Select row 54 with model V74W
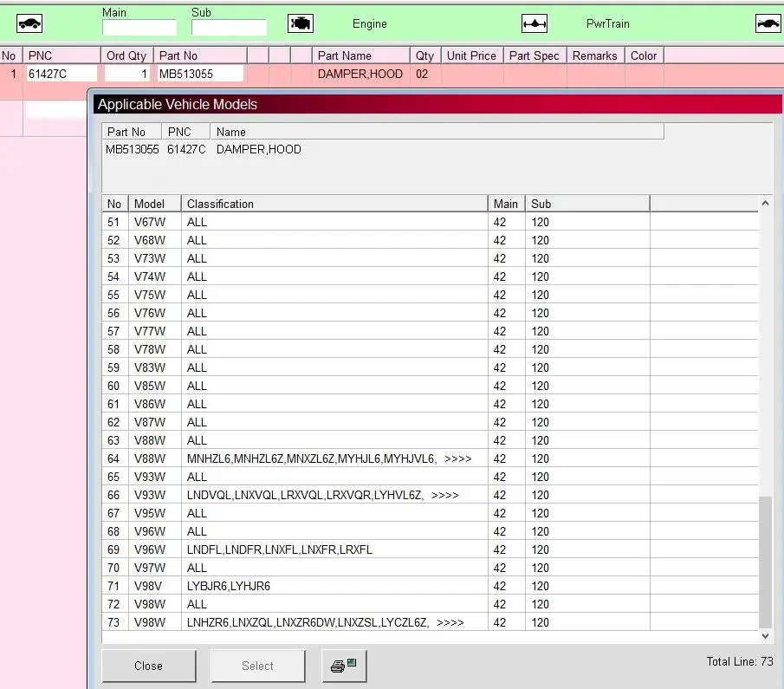 [x=430, y=276]
